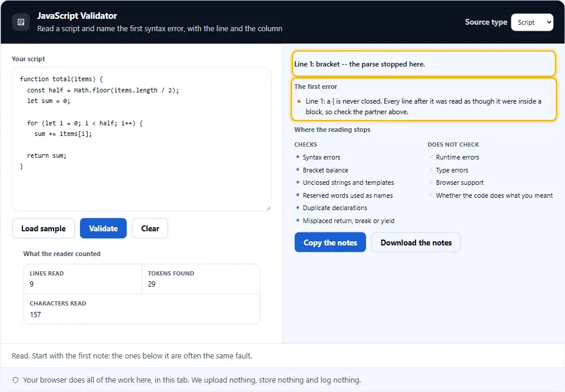565x392 pixels.
Task: Click the 'function total(items) {' code line
Action: [61, 79]
